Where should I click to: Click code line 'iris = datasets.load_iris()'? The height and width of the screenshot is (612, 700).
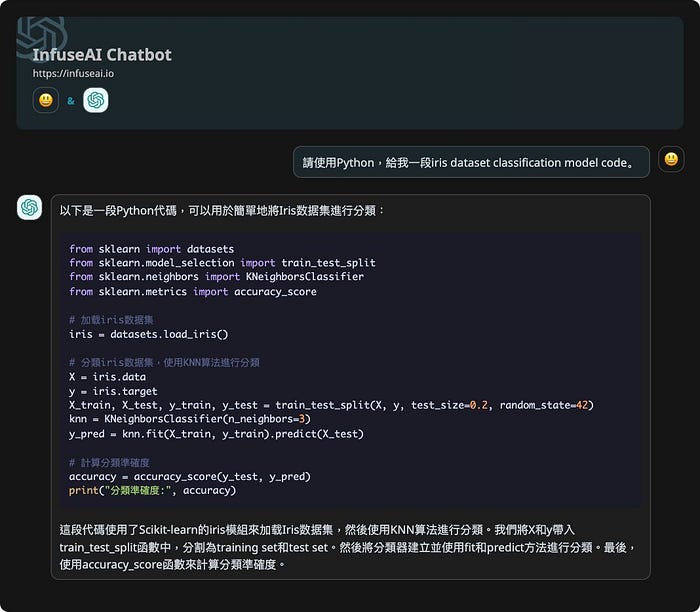149,334
